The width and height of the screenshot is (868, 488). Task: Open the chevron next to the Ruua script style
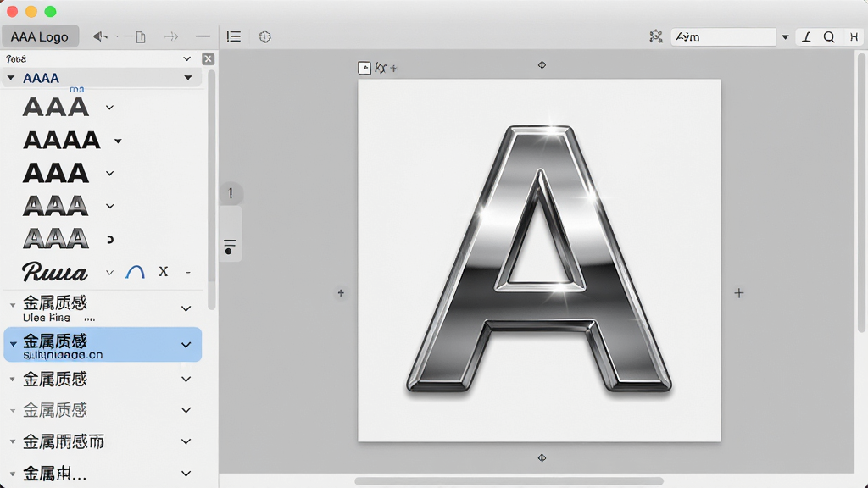point(109,272)
